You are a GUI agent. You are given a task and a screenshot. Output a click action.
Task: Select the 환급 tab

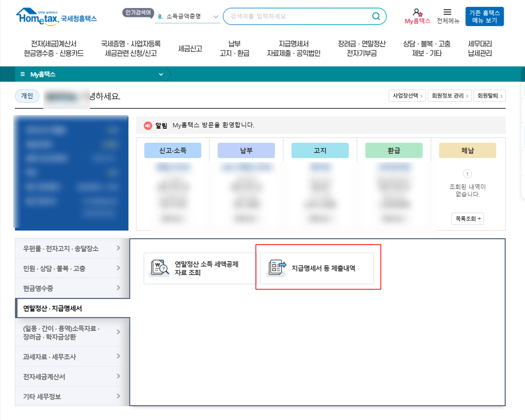[x=394, y=150]
